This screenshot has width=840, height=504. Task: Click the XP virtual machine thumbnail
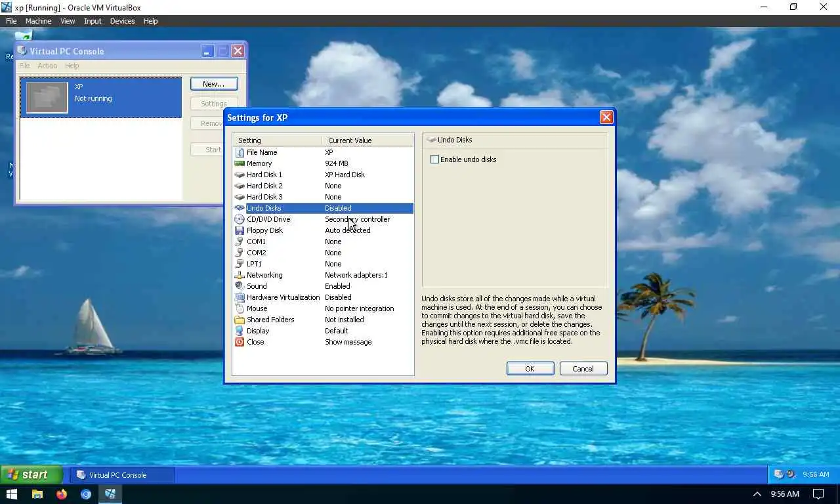coord(47,97)
